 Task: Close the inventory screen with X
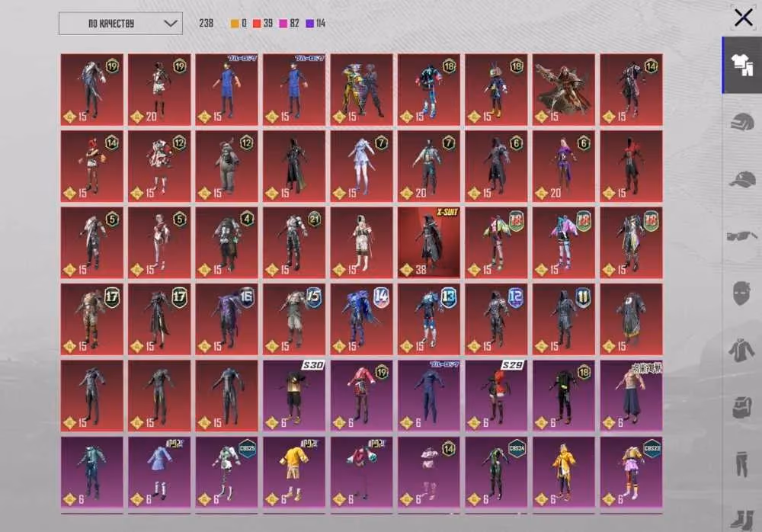(x=744, y=18)
